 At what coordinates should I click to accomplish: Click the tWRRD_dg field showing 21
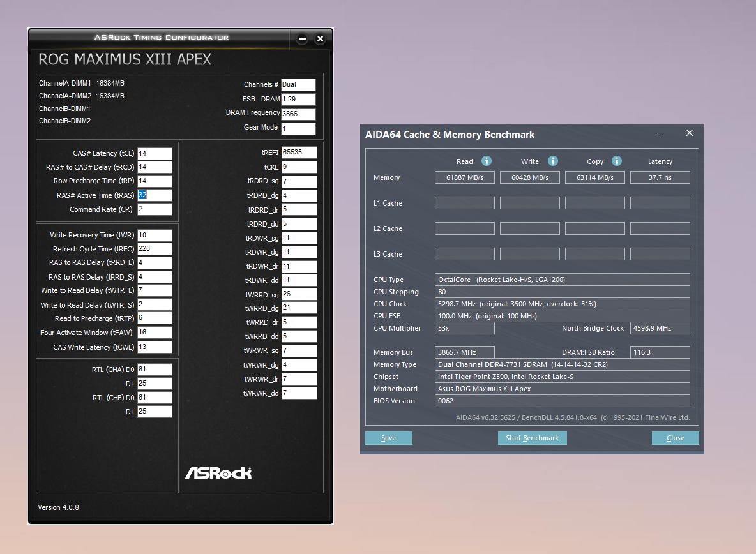coord(299,308)
